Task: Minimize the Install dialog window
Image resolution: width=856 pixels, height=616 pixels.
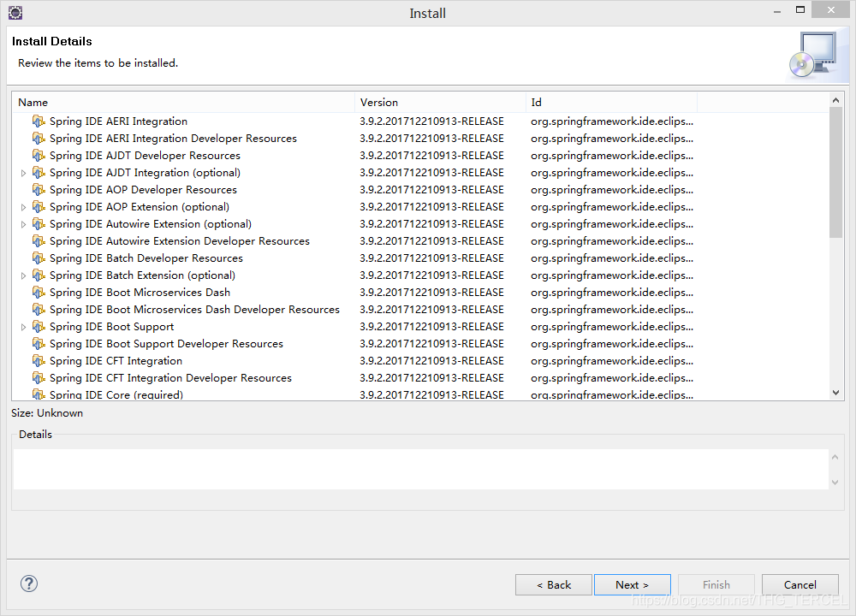Action: pyautogui.click(x=777, y=11)
